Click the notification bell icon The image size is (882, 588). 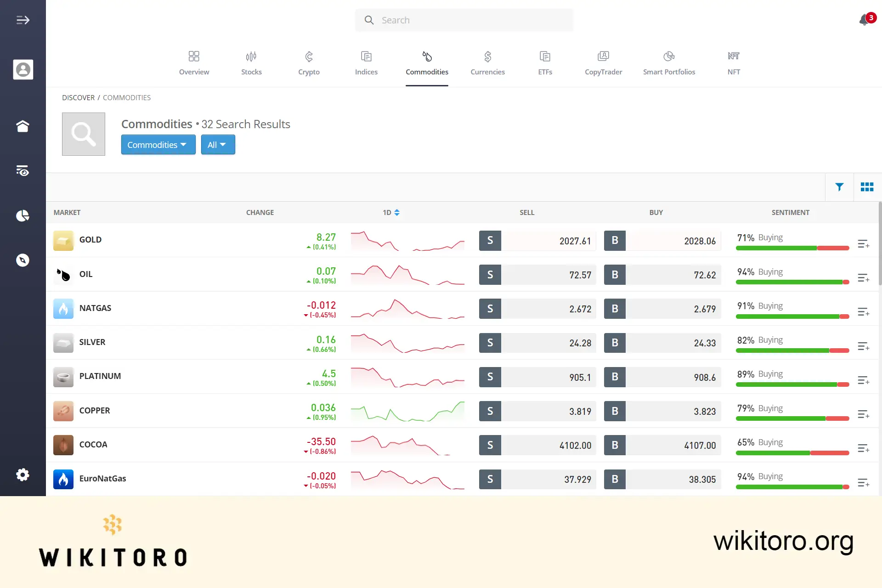864,20
